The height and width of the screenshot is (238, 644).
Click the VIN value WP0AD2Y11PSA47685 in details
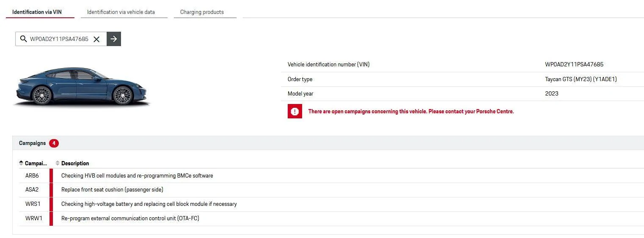pyautogui.click(x=574, y=65)
